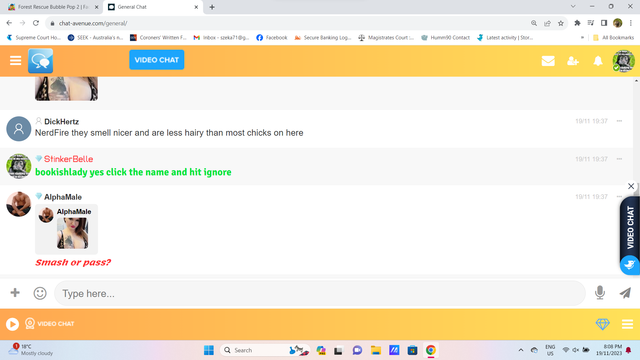Open Secure Banking Login bookmark
Viewport: 640px width, 360px height.
tap(322, 38)
